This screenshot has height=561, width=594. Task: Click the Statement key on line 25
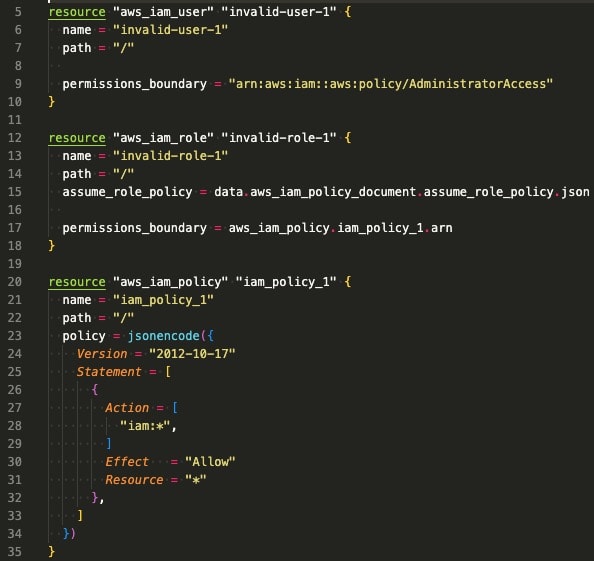coord(109,372)
